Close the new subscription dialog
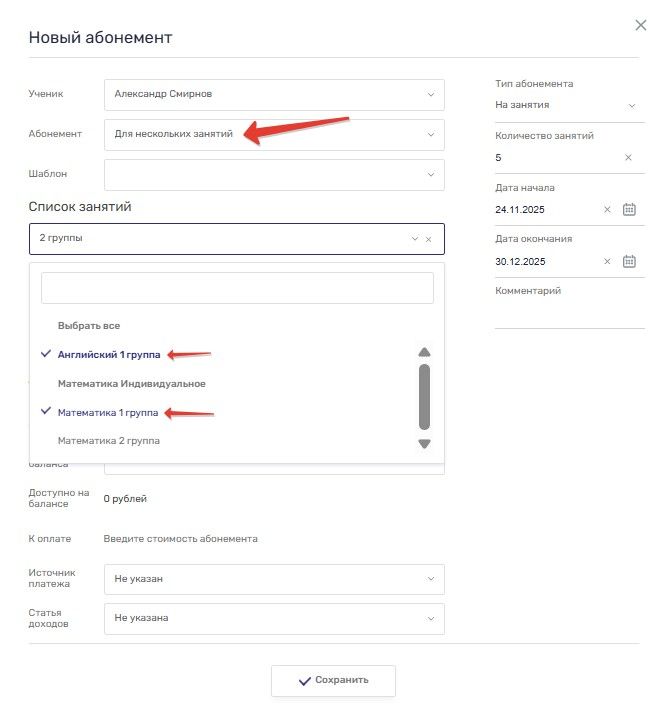 click(x=641, y=25)
